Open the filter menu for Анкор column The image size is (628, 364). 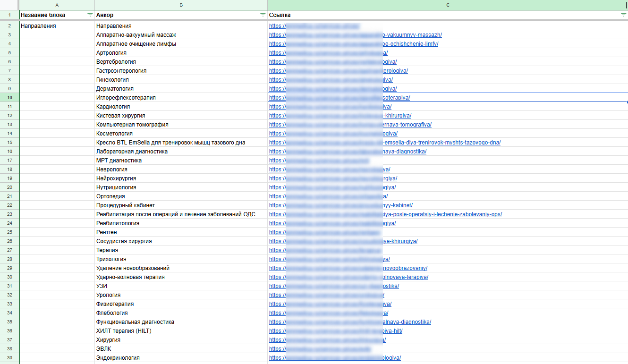tap(263, 15)
